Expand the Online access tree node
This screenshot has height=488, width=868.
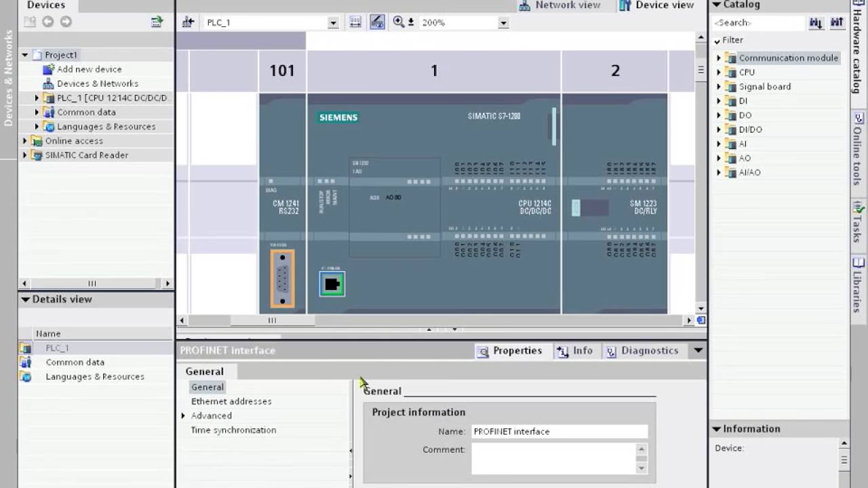(25, 141)
